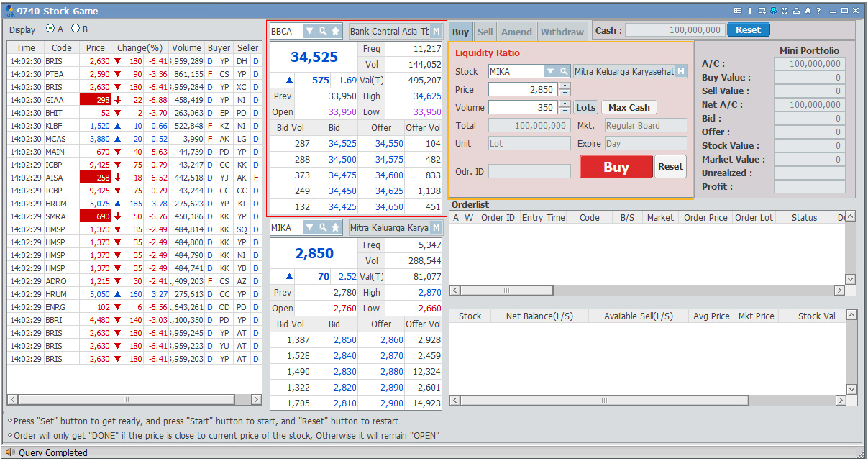Click search icon beside BBCA code field

(x=323, y=32)
